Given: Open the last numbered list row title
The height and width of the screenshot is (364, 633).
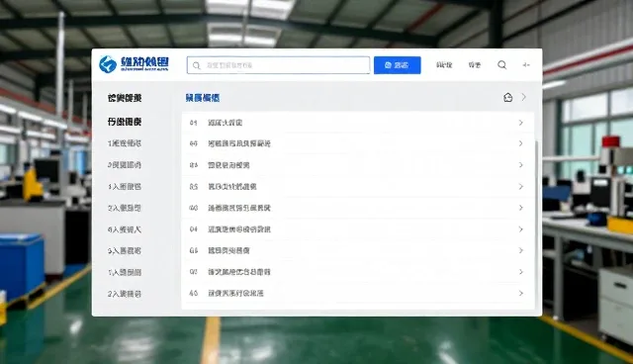Looking at the screenshot, I should tap(235, 294).
